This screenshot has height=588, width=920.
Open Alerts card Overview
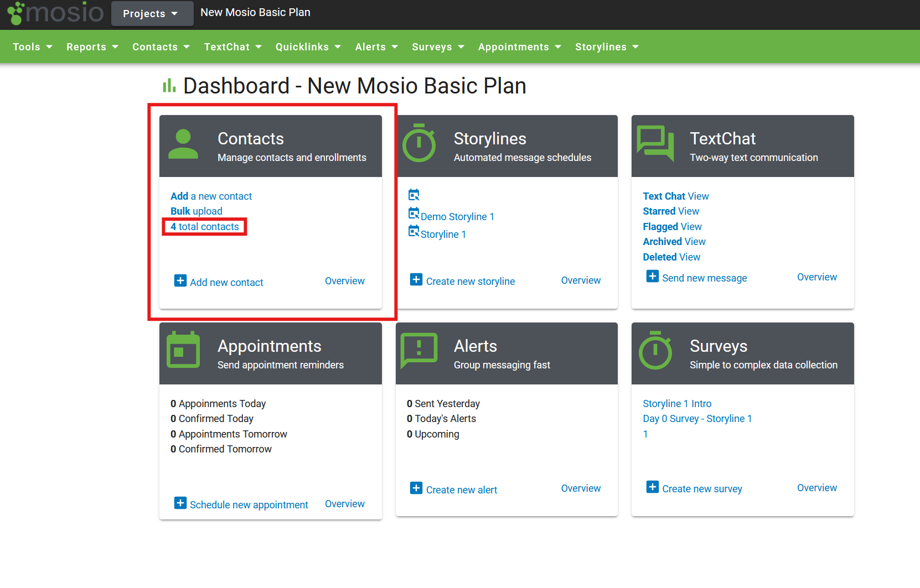[581, 488]
